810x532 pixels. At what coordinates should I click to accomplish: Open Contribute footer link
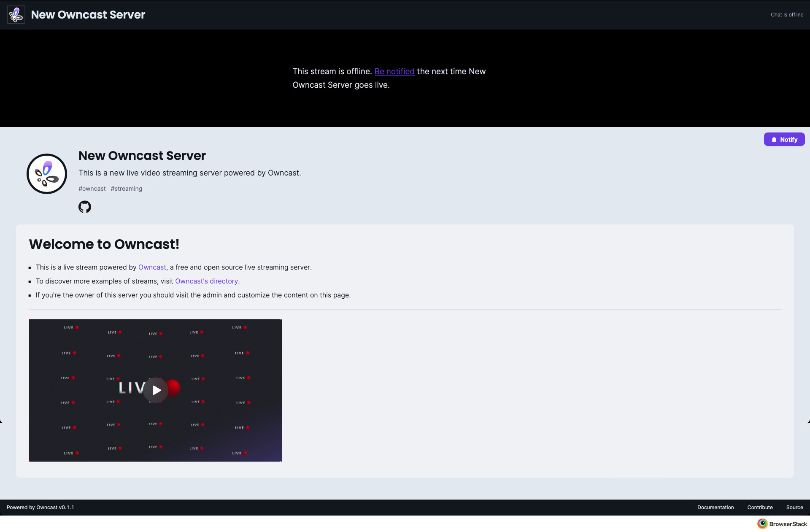point(760,508)
